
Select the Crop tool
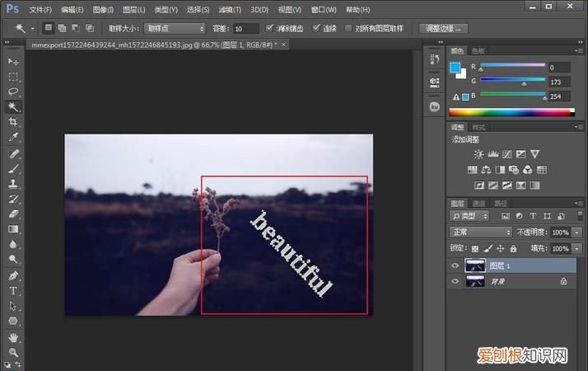[x=13, y=122]
